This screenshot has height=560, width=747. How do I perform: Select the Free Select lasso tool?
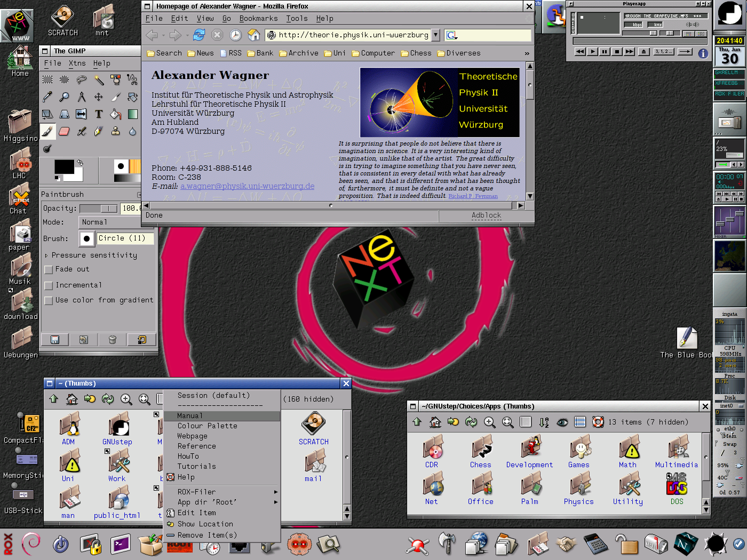point(82,80)
